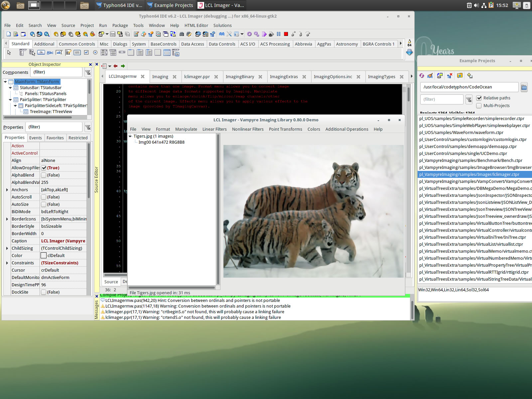Click the blue download arrow icon
Image resolution: width=532 pixels, height=399 pixels.
point(409,52)
